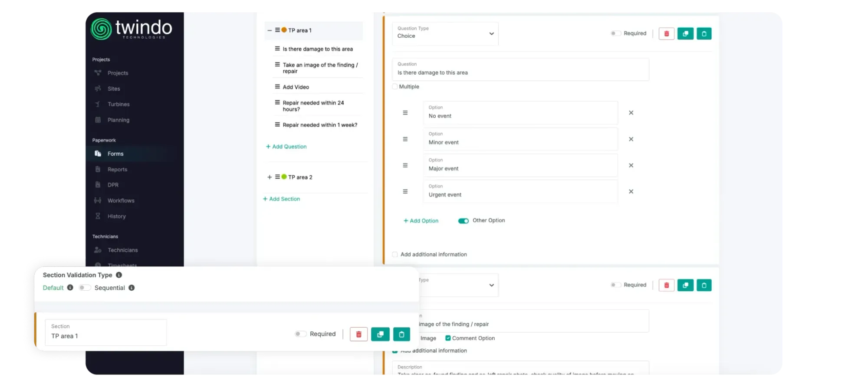
Task: Select 'Is there damage to this area' question
Action: 318,49
